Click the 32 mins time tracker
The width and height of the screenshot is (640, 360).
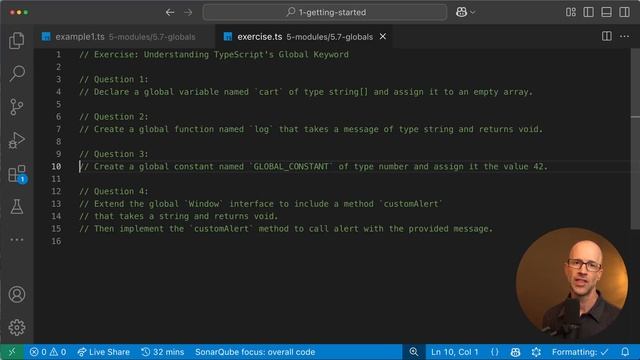click(x=162, y=352)
